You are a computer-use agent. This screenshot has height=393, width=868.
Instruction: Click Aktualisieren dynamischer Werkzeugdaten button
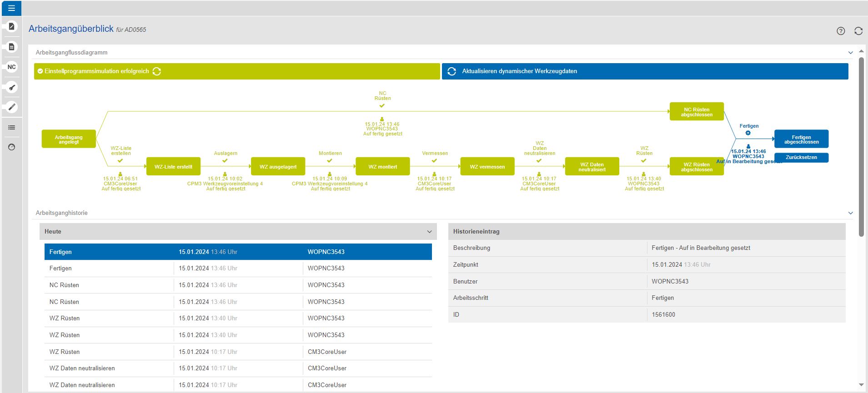click(645, 71)
